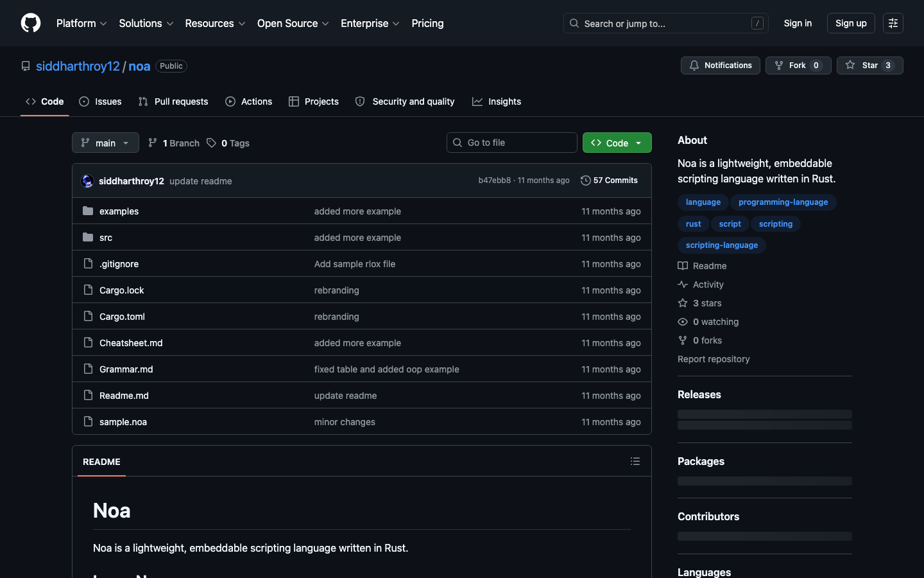Click the fork icon on the Fork button
Screen dimensions: 924x578
(779, 66)
